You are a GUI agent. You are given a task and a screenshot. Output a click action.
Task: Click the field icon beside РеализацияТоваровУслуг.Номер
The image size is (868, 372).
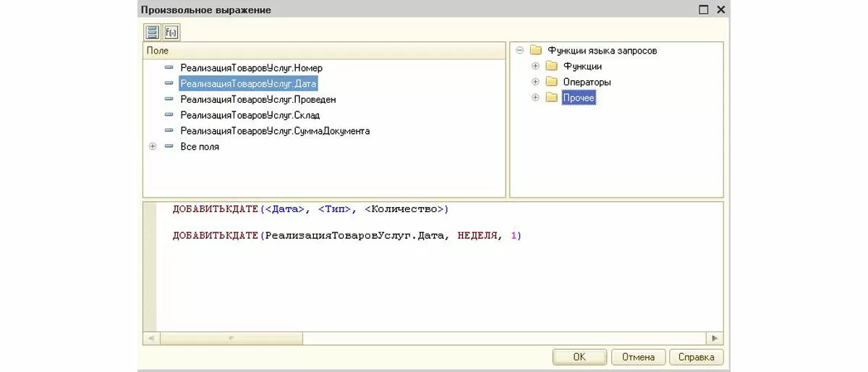[169, 67]
